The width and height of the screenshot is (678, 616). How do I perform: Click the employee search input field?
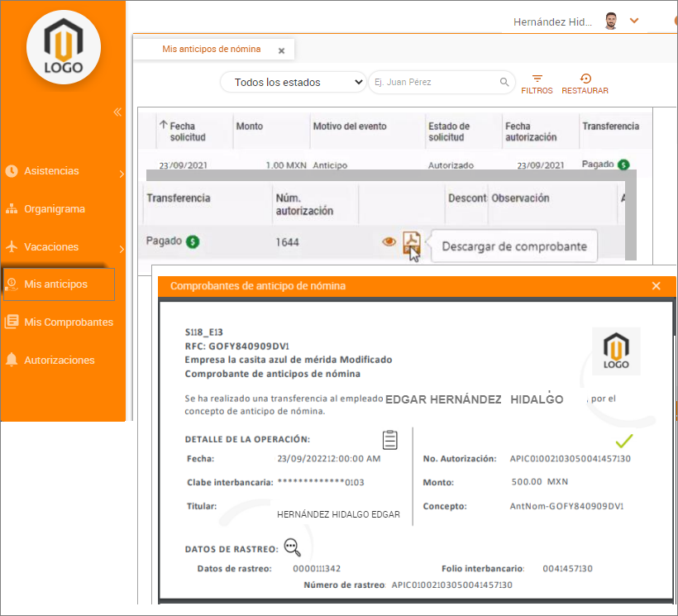[x=433, y=83]
